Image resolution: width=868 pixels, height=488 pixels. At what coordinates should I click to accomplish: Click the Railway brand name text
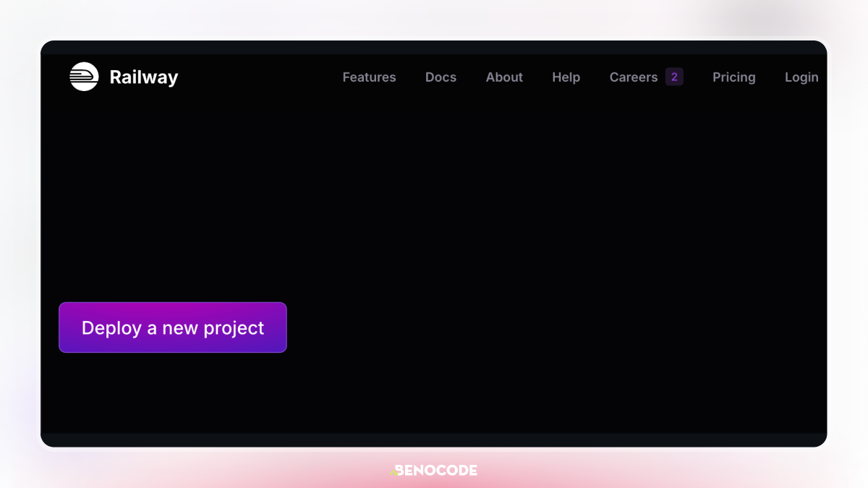[x=144, y=77]
